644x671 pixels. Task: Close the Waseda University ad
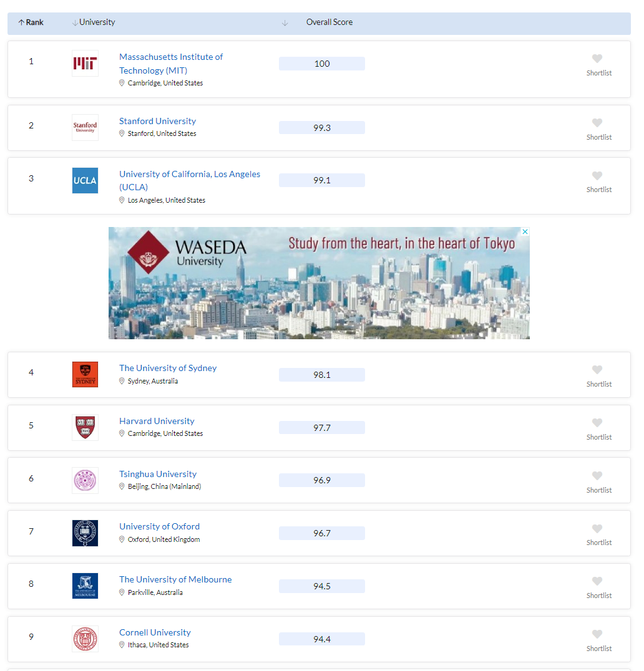coord(525,231)
